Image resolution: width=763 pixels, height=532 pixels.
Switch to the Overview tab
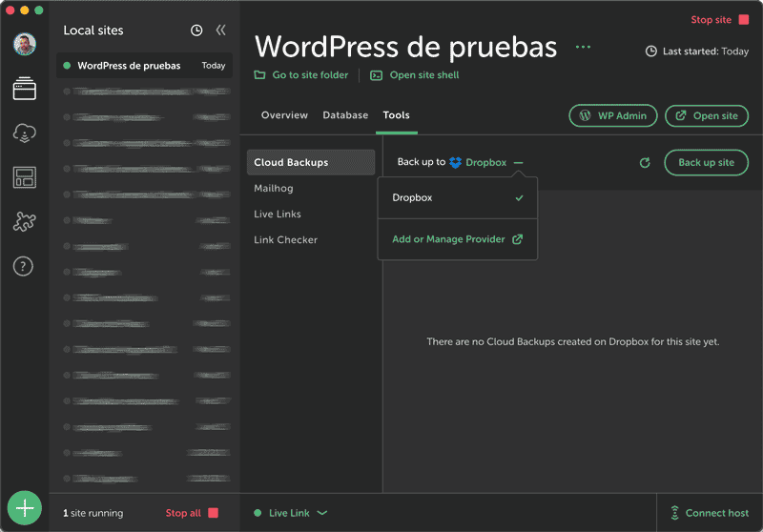[x=284, y=115]
